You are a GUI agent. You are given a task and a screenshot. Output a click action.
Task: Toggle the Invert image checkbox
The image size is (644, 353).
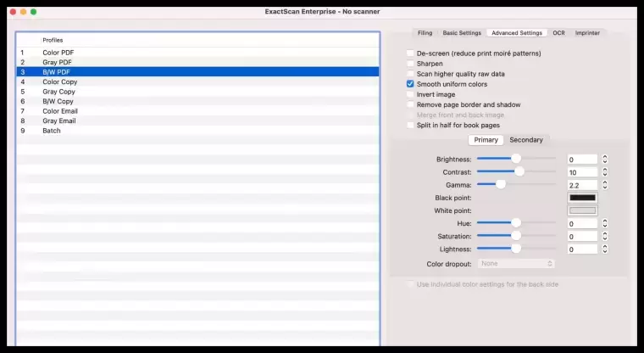[x=410, y=94]
